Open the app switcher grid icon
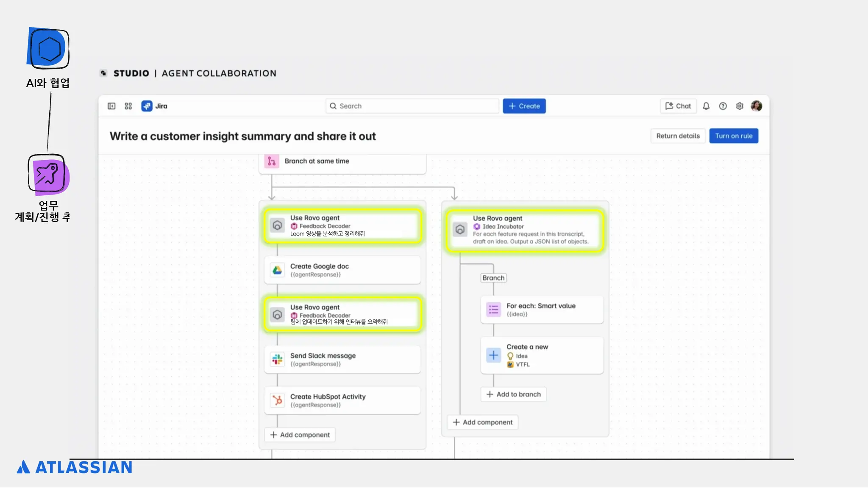This screenshot has height=488, width=868. click(128, 106)
